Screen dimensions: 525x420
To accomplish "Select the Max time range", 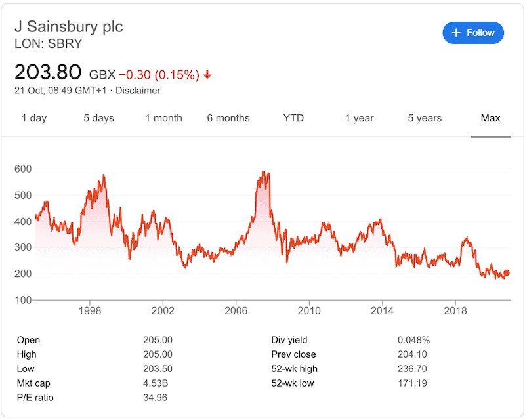I will coord(491,118).
